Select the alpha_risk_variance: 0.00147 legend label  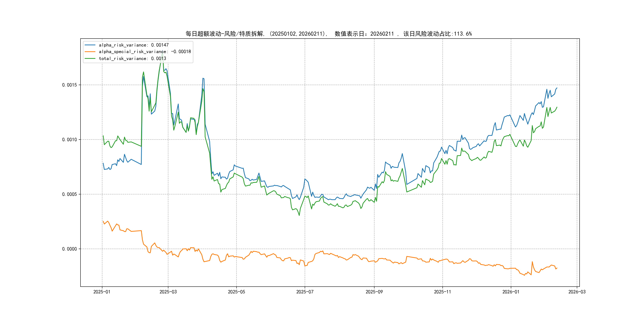point(134,45)
